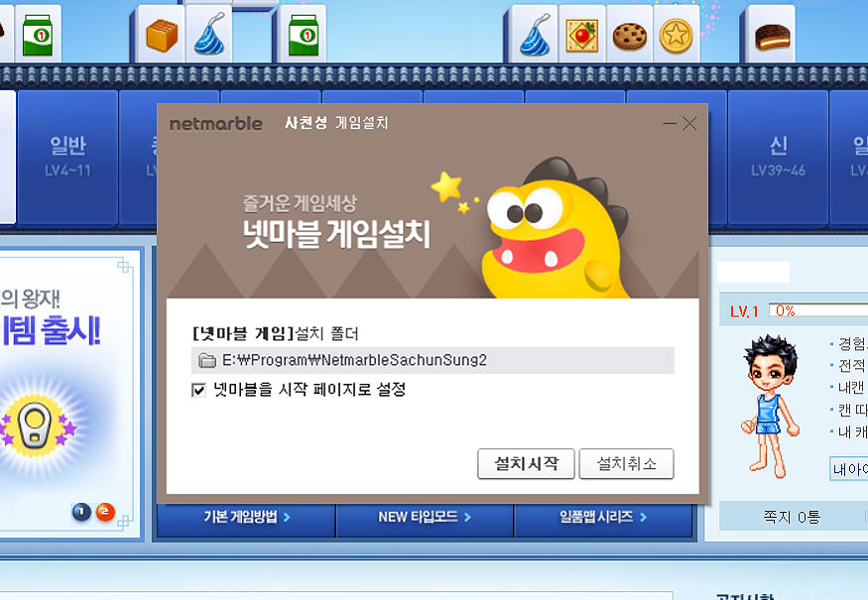Image resolution: width=868 pixels, height=600 pixels.
Task: Click the 설치취소 cancel button
Action: [626, 464]
